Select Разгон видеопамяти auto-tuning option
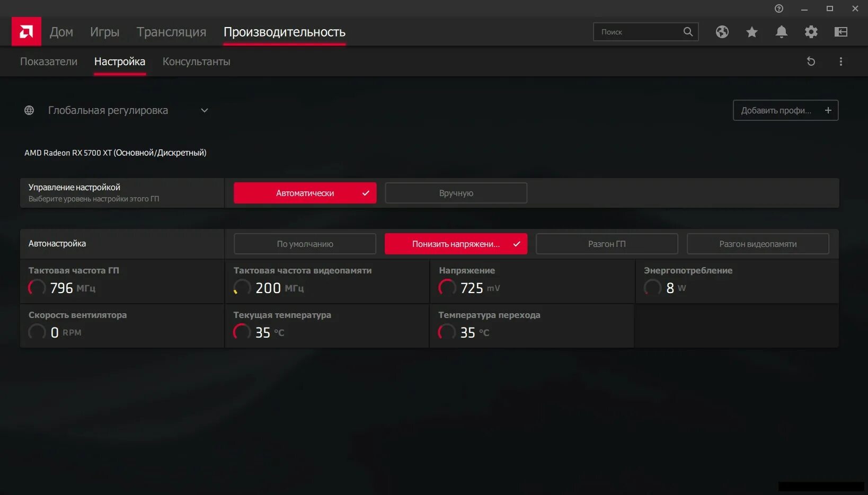The height and width of the screenshot is (495, 868). (x=758, y=244)
